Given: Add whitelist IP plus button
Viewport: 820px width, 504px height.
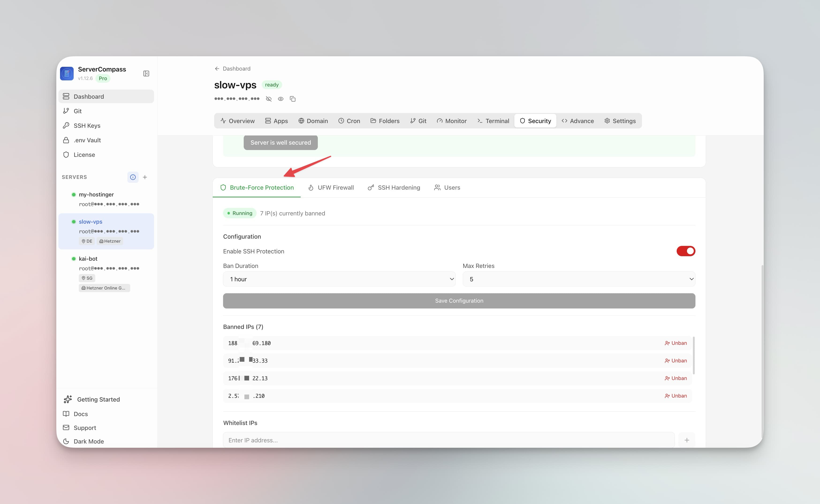Looking at the screenshot, I should pos(687,440).
